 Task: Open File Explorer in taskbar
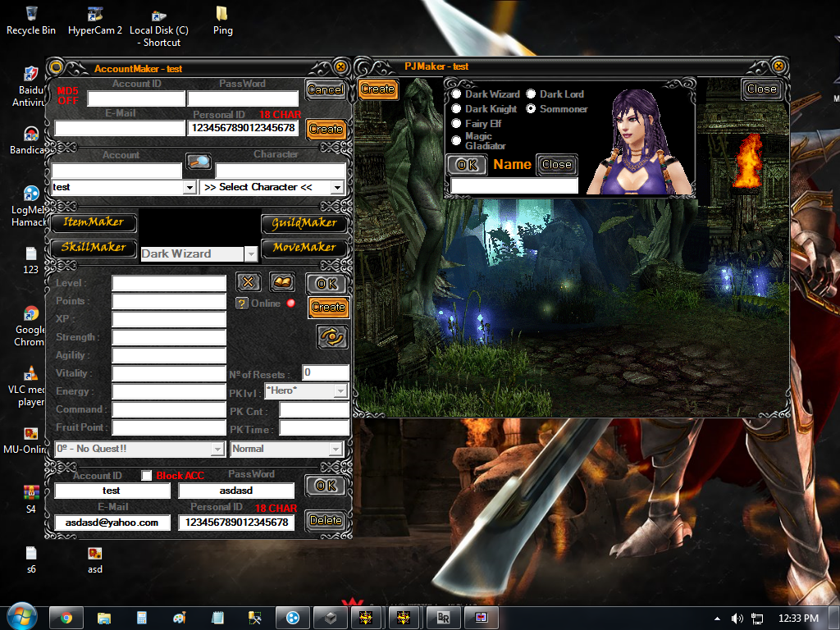point(104,618)
